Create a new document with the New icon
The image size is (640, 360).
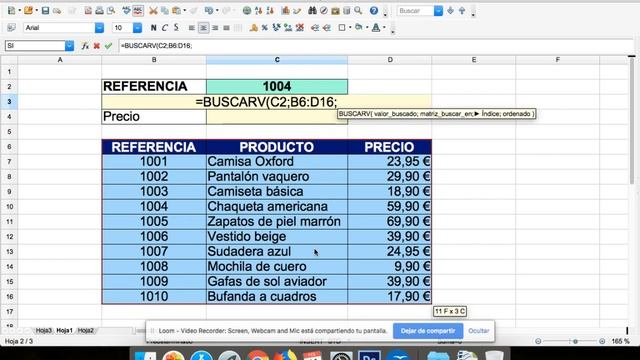tap(11, 11)
